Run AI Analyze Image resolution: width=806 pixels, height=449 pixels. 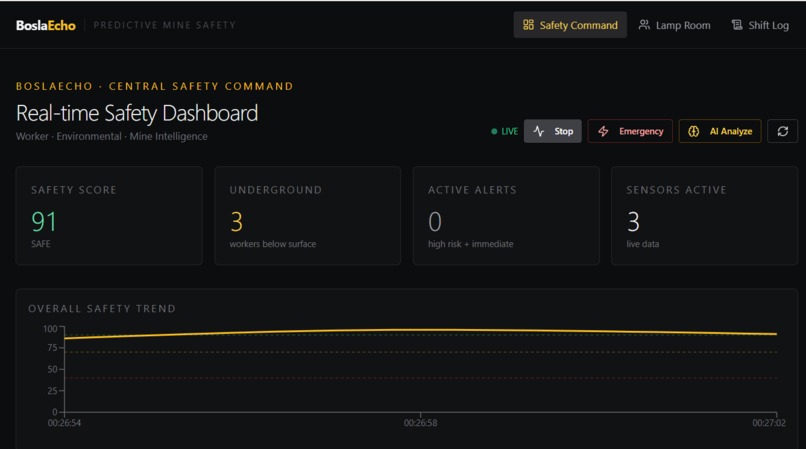click(720, 131)
